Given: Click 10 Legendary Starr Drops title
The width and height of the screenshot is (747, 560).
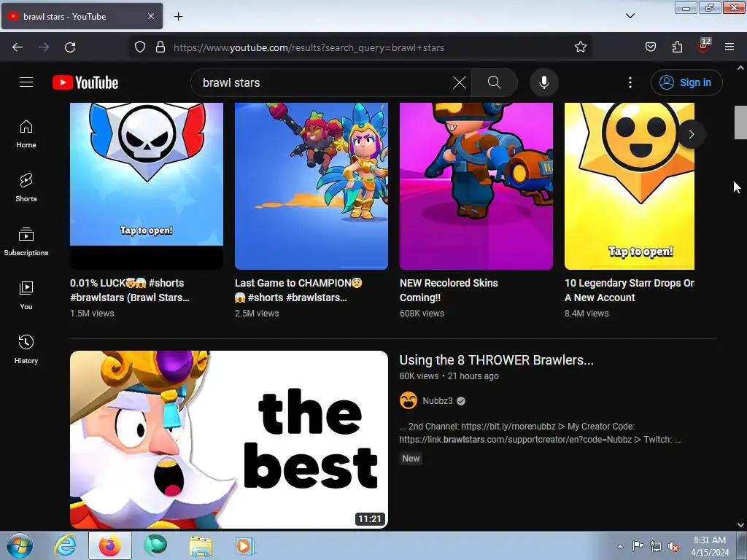Looking at the screenshot, I should point(630,290).
